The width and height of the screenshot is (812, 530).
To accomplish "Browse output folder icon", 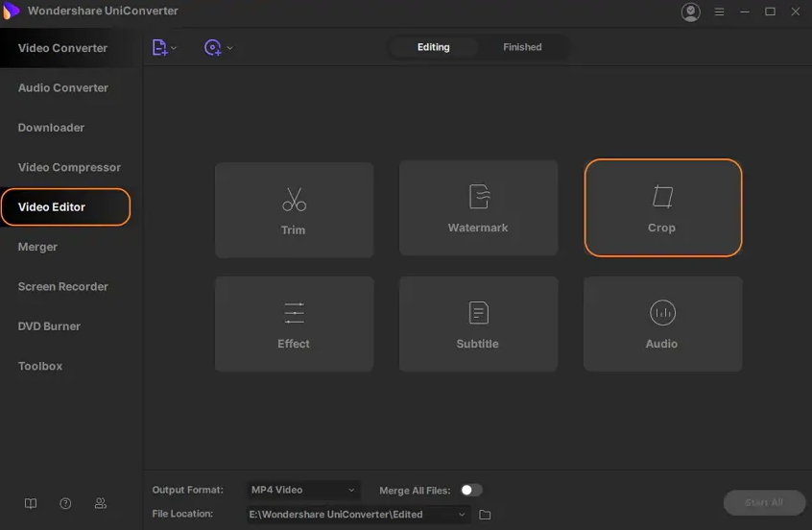I will point(485,515).
